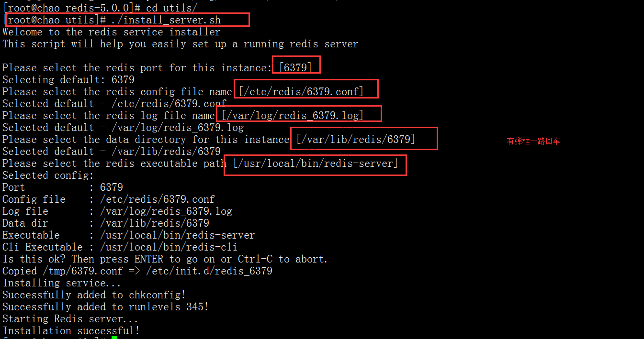The width and height of the screenshot is (644, 339).
Task: Click the 'Copied /tmp/6379.conf' line
Action: 137,271
